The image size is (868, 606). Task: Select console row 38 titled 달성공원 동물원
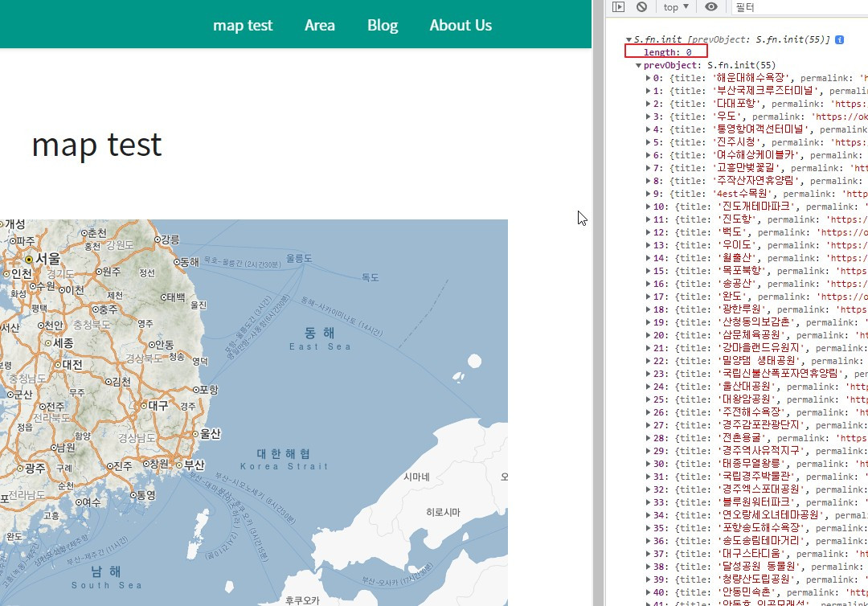pos(756,567)
